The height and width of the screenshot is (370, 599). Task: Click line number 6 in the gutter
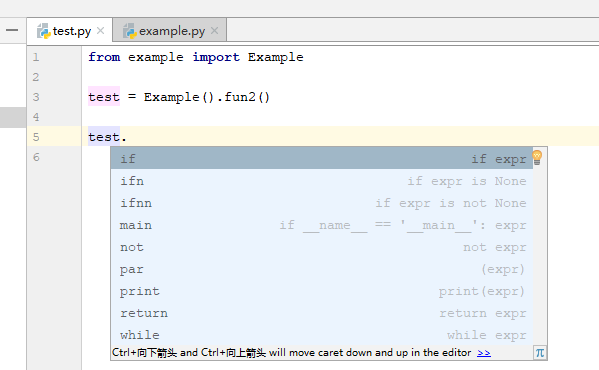[36, 157]
